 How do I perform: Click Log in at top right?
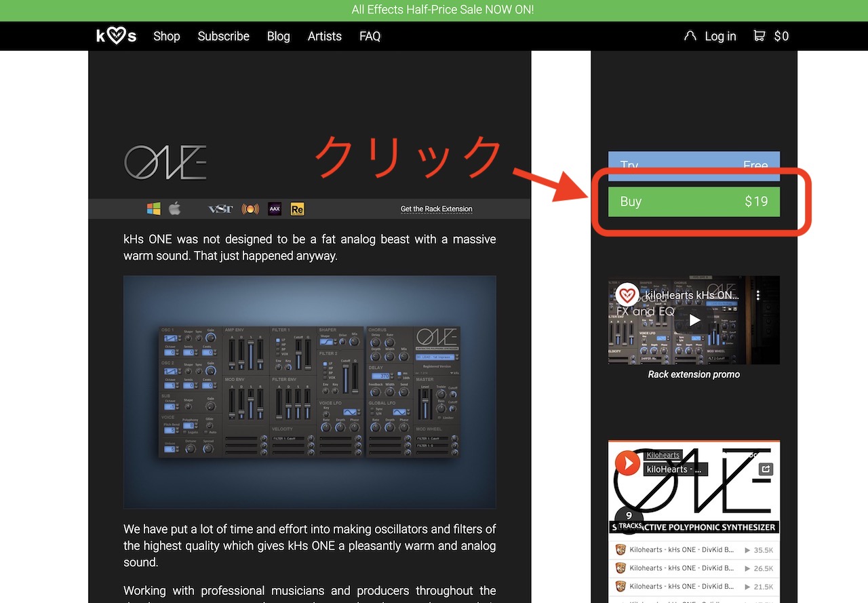click(719, 36)
